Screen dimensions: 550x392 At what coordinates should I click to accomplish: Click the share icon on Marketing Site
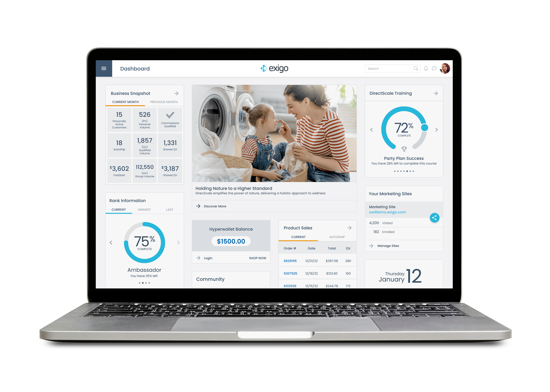[435, 218]
